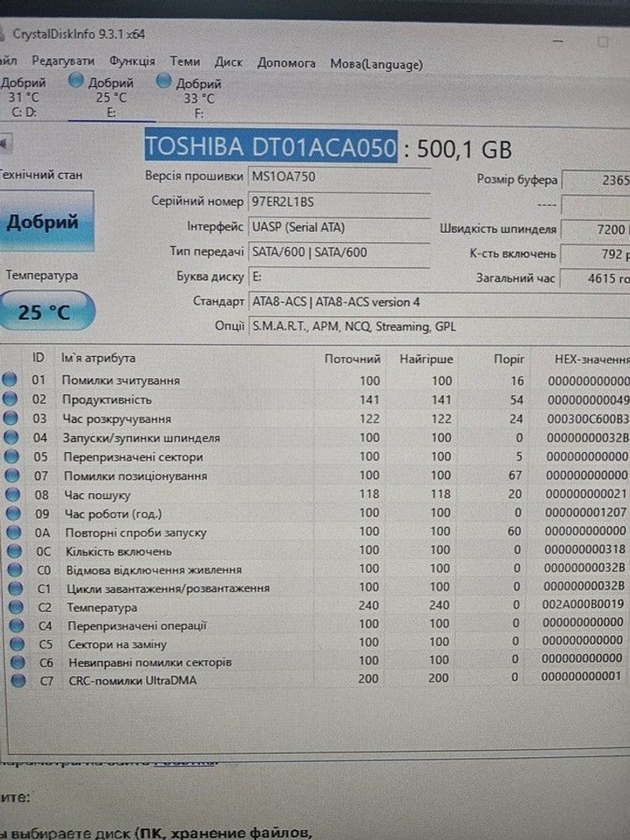Open the Редагувати menu

click(62, 61)
